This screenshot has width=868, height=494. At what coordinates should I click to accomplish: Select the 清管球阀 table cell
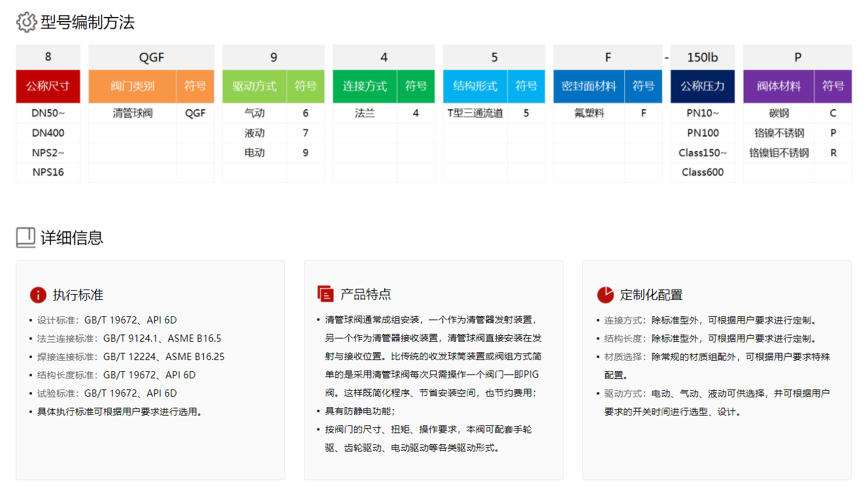132,113
